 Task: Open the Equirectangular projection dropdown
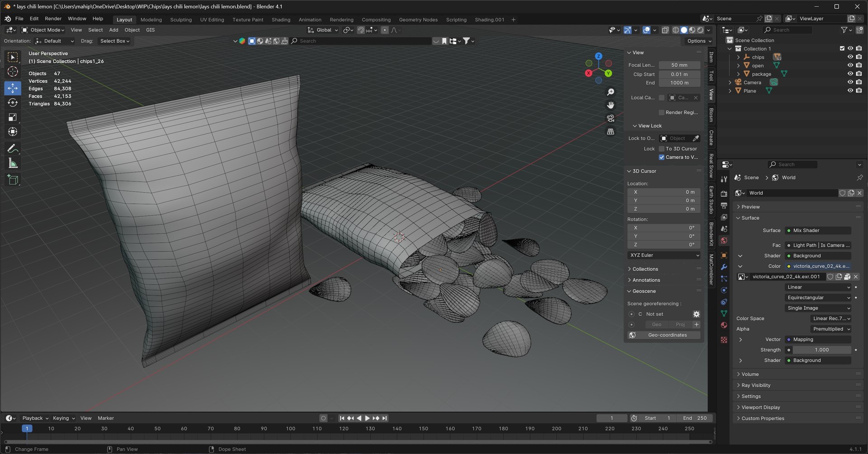tap(818, 298)
